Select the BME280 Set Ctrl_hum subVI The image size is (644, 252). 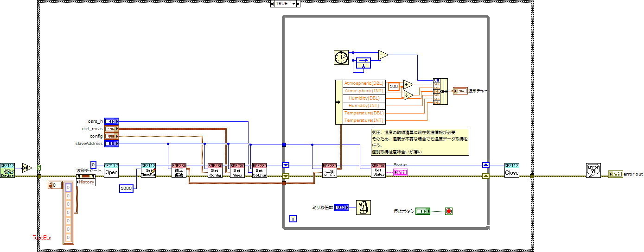[260, 170]
